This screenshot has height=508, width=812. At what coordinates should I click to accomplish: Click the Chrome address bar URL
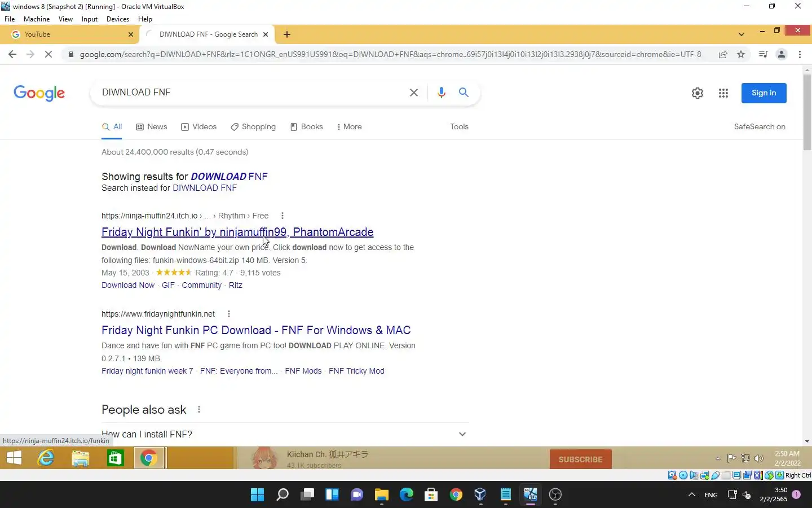tap(390, 54)
